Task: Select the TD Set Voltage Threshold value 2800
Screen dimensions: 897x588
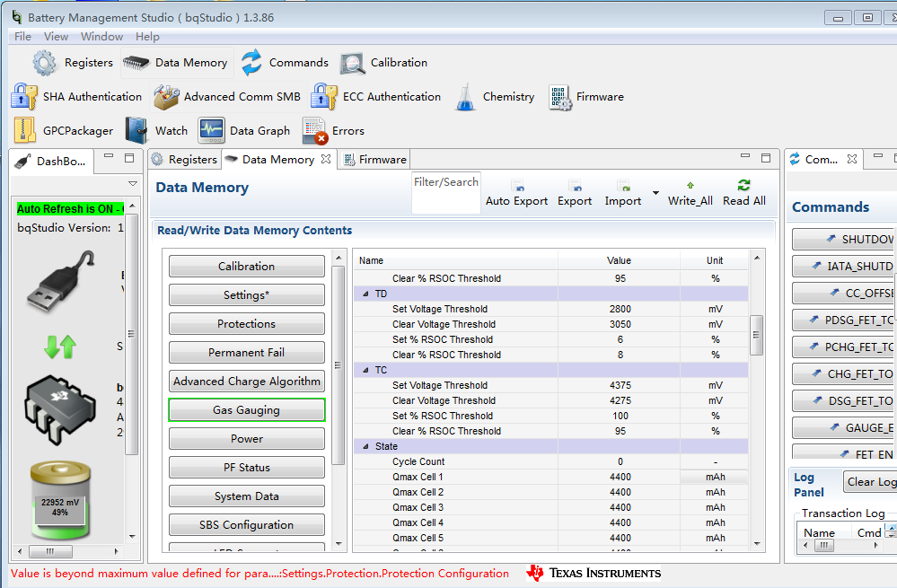Action: pyautogui.click(x=620, y=309)
